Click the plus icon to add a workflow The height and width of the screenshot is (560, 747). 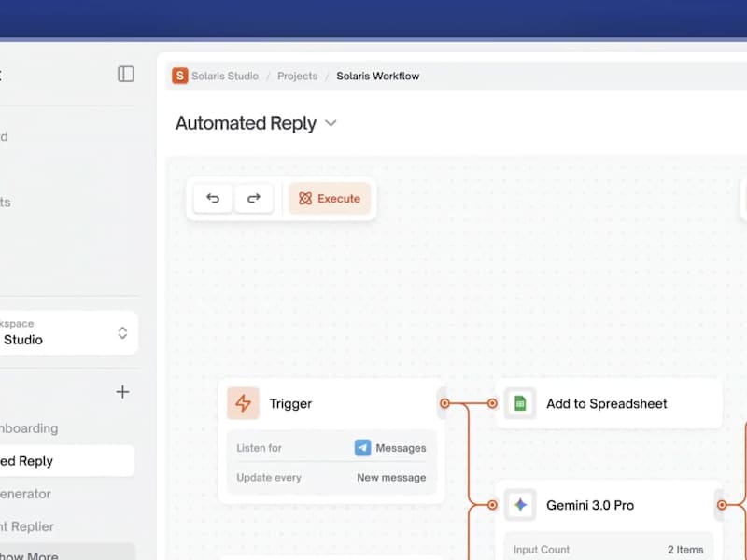coord(122,392)
